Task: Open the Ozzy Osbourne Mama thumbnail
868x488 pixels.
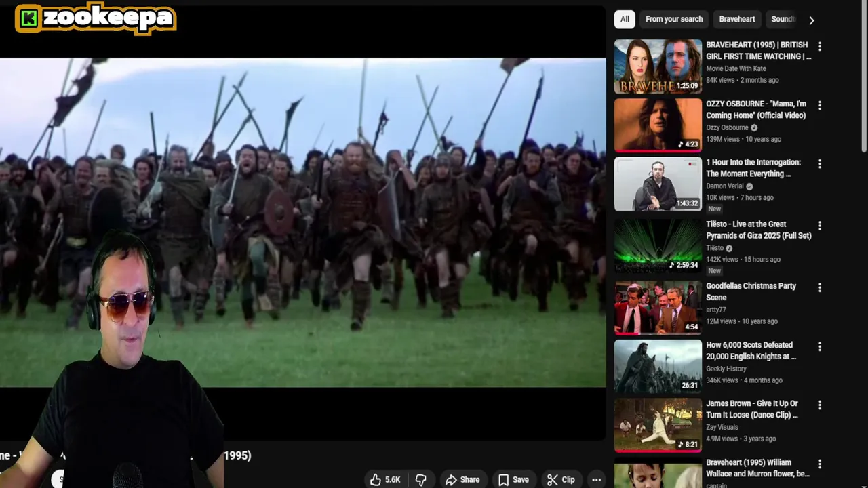Action: [658, 125]
